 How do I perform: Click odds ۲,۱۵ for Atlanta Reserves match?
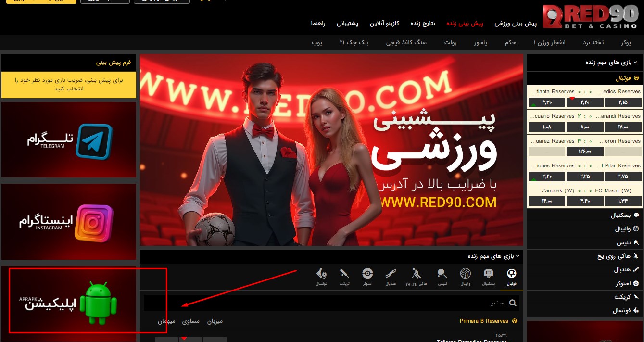[x=623, y=102]
